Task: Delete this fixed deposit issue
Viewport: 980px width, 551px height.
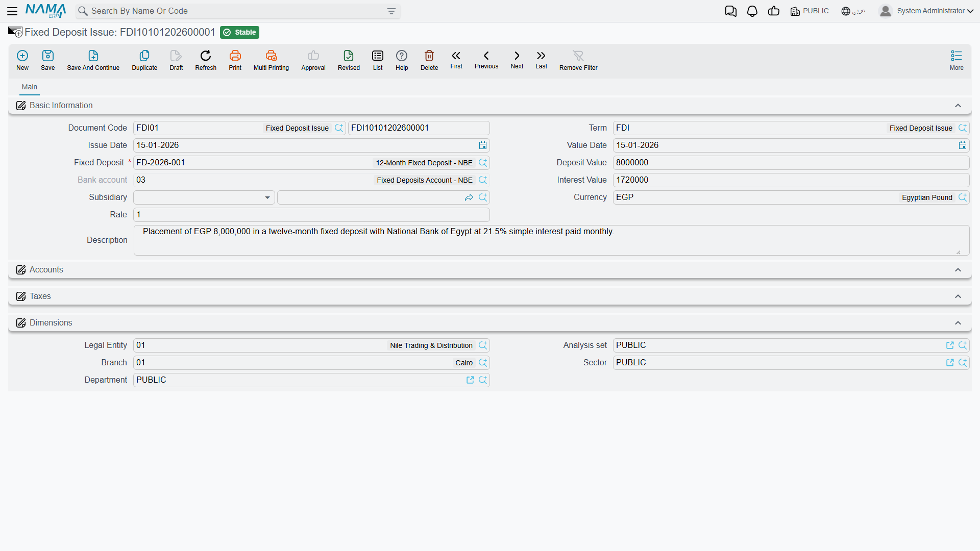Action: (x=429, y=60)
